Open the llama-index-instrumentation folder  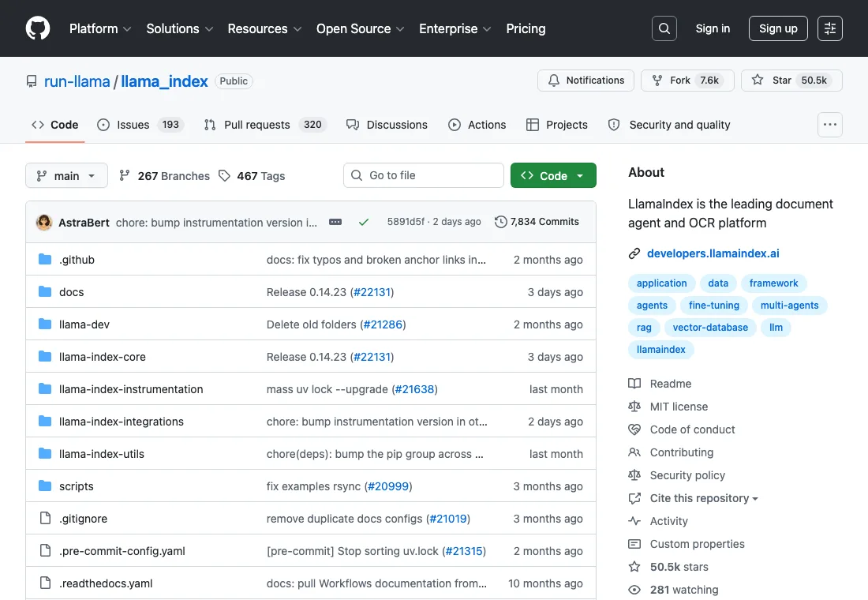(131, 389)
